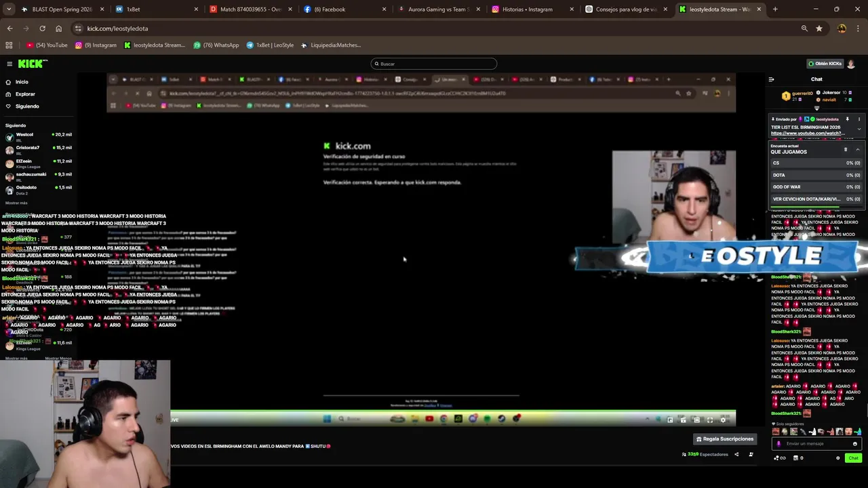Expand following list with Mostrar más
The image size is (868, 488).
point(16,203)
